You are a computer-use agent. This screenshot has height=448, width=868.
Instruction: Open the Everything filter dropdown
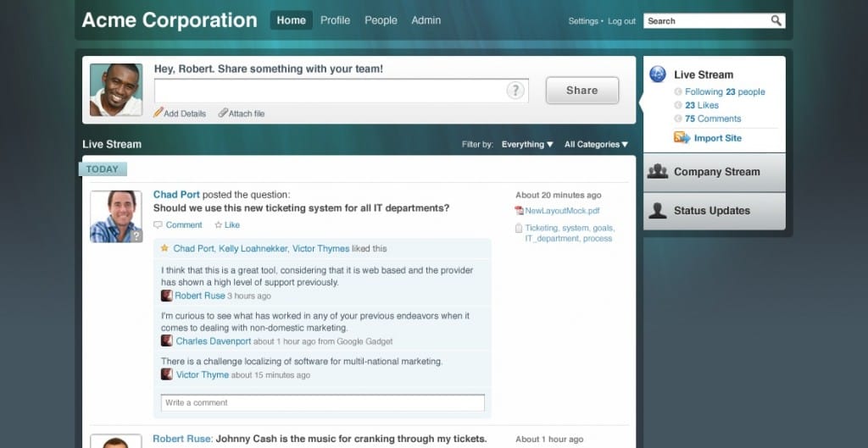click(527, 144)
